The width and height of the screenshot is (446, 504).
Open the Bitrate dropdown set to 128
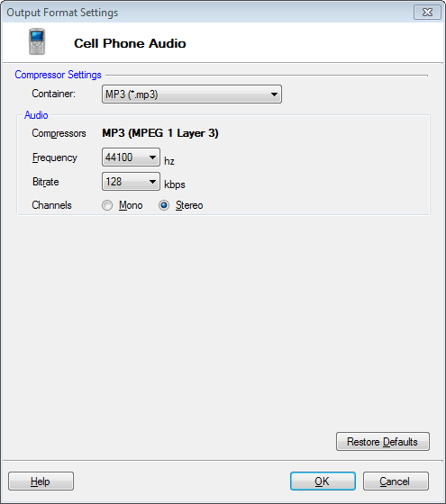(131, 182)
